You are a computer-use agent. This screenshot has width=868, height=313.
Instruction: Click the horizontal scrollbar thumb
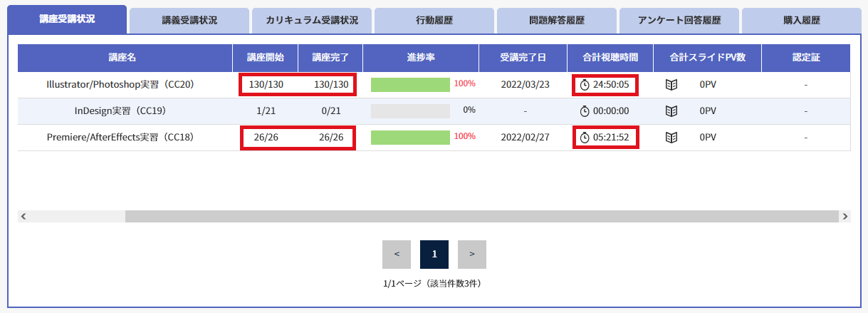481,216
